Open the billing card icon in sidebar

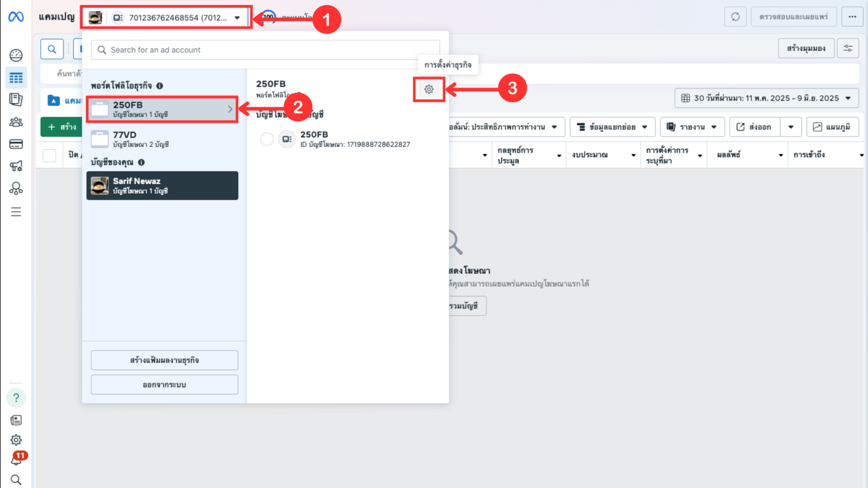click(16, 144)
